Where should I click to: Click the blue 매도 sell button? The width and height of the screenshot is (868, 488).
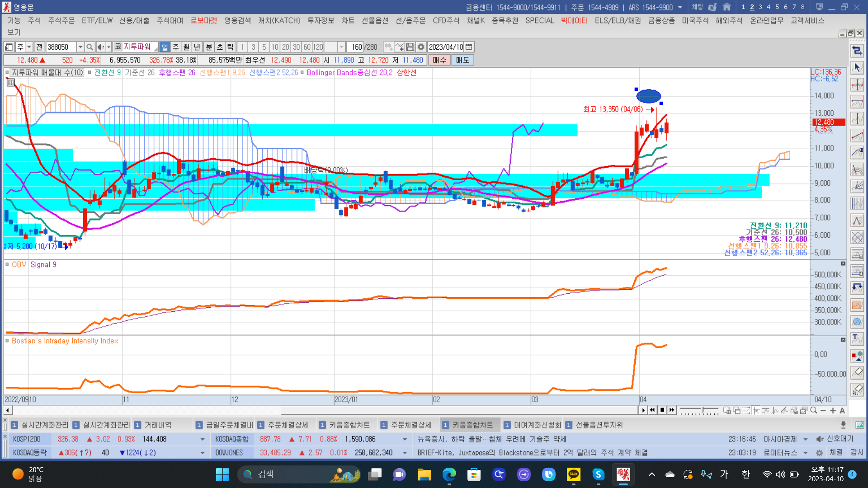click(462, 60)
